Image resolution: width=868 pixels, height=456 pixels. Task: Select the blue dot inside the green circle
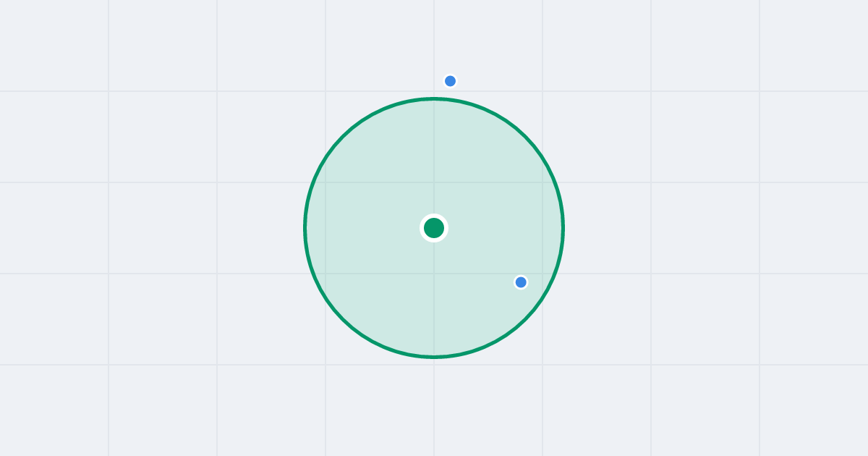[x=521, y=282]
